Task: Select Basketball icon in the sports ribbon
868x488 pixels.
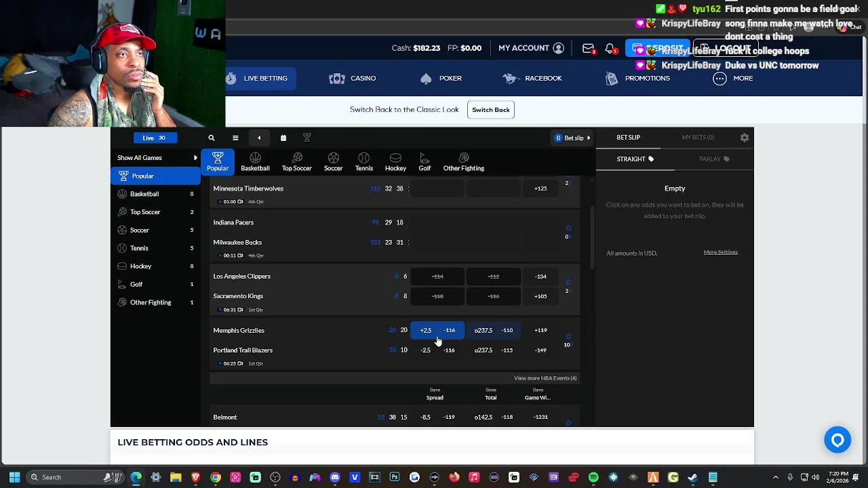Action: coord(255,162)
